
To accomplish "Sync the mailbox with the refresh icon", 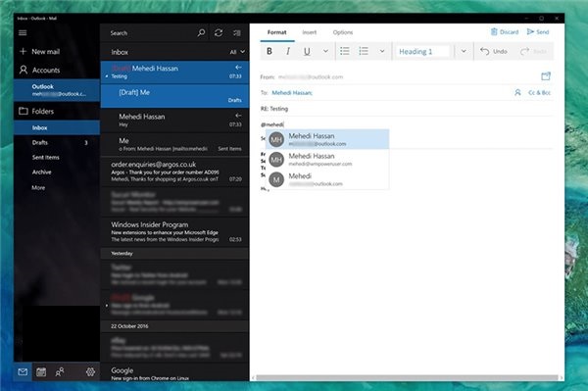I will click(219, 32).
